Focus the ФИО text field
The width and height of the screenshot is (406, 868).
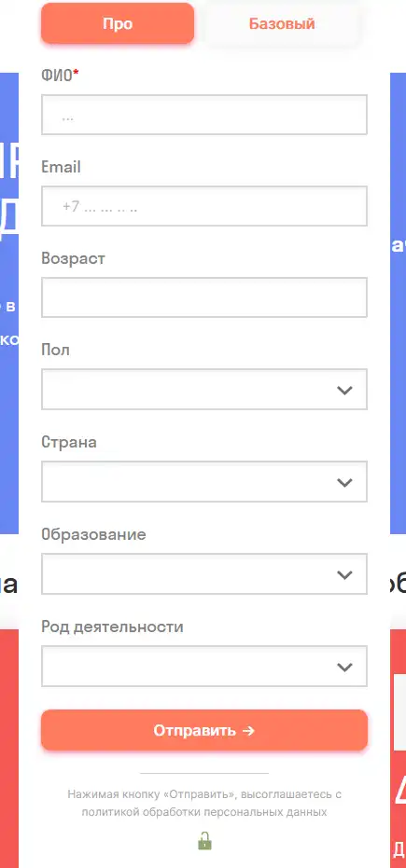click(204, 115)
